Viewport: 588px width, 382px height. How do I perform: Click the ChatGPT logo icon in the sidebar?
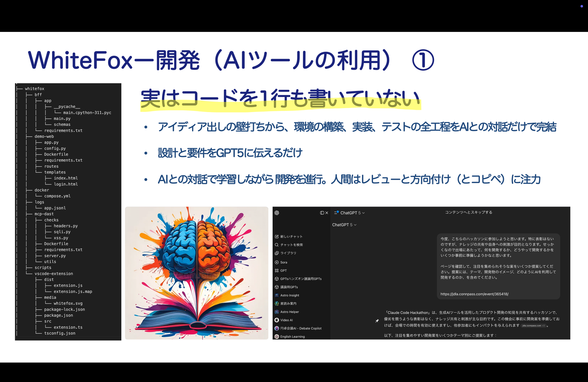coord(277,213)
